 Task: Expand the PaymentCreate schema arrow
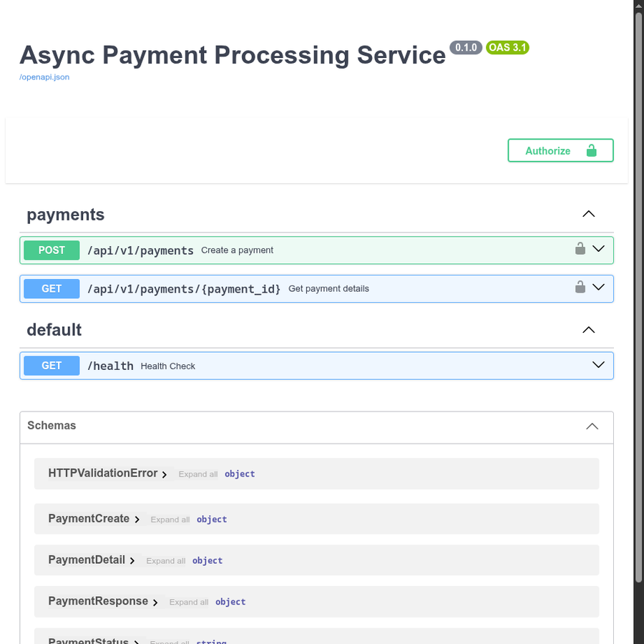click(x=137, y=519)
